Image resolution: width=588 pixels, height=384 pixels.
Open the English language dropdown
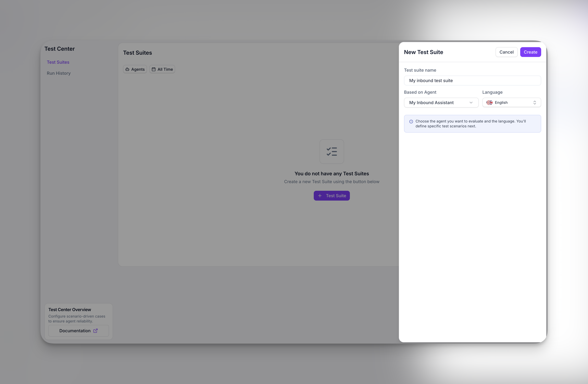point(511,103)
